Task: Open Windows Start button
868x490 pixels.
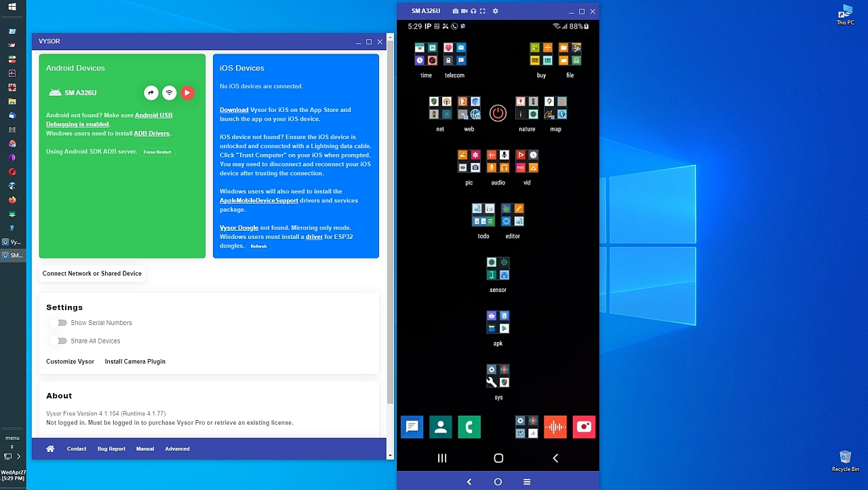Action: pos(12,7)
